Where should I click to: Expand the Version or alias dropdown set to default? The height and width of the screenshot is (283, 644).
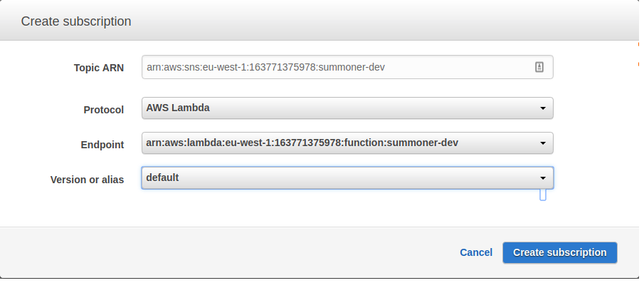tap(347, 178)
